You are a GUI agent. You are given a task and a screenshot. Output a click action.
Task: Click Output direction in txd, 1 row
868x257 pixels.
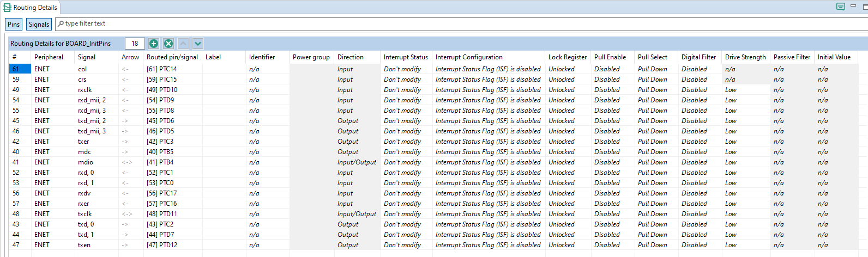[358, 235]
